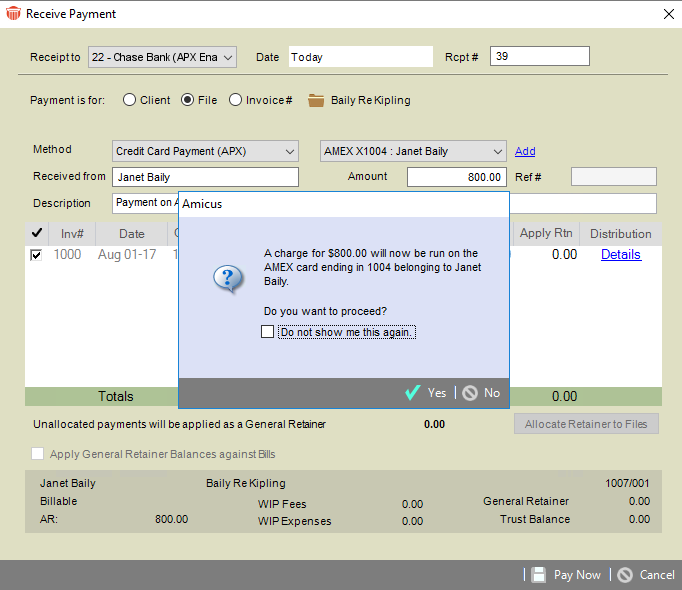682x590 pixels.
Task: Click Cancel in the bottom bar
Action: point(646,575)
